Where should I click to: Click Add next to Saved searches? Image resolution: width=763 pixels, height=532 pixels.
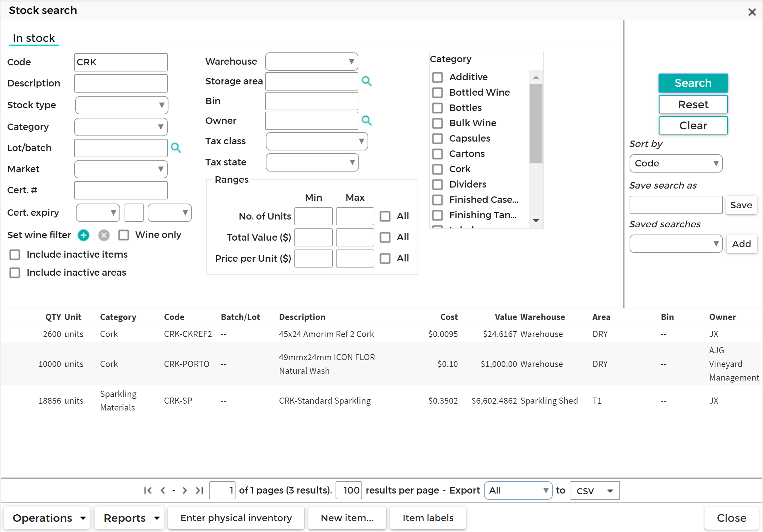click(x=742, y=244)
